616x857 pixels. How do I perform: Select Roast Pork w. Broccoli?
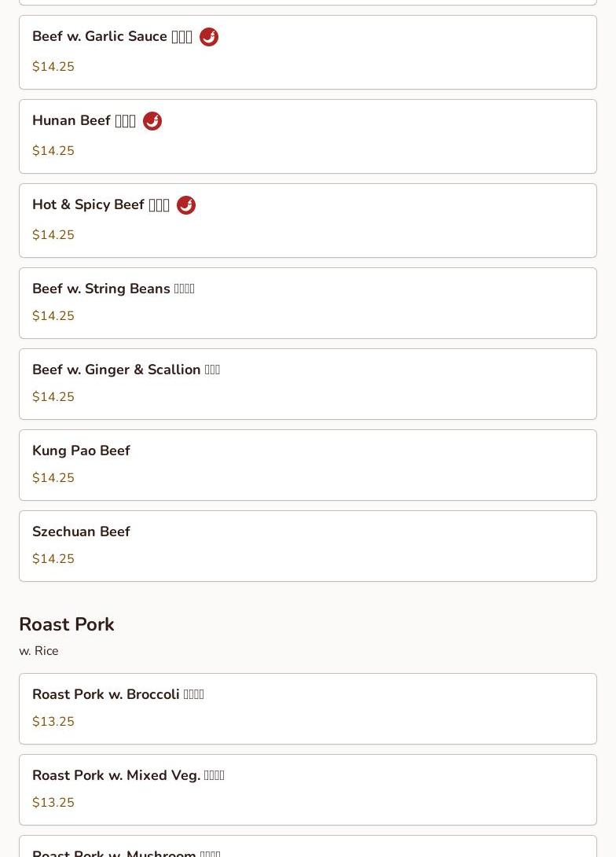click(x=308, y=709)
